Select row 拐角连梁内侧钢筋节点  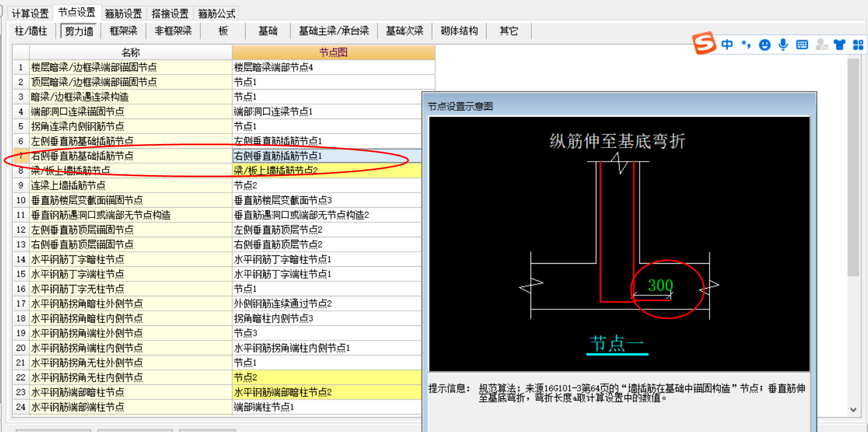131,126
